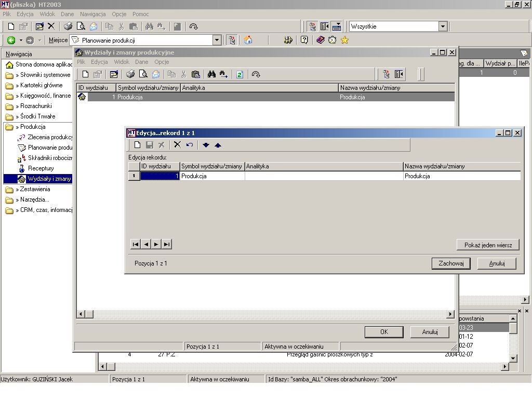
Task: Toggle tree view icon in Wydziały toolbar
Action: [x=386, y=74]
